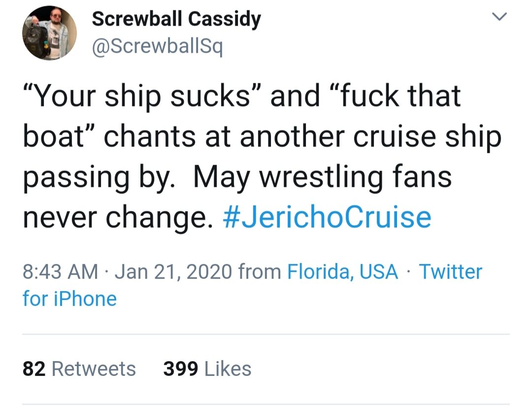The width and height of the screenshot is (532, 407).
Task: Click the words 'never change' in tweet
Action: point(117,217)
